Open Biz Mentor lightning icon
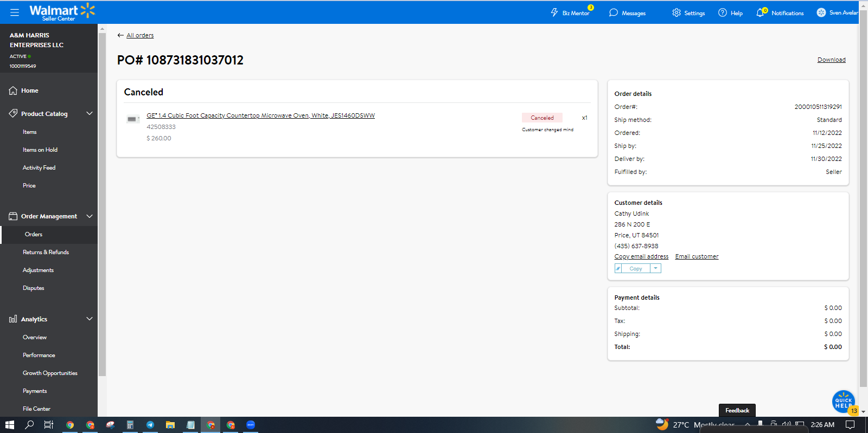Image resolution: width=868 pixels, height=433 pixels. point(554,12)
